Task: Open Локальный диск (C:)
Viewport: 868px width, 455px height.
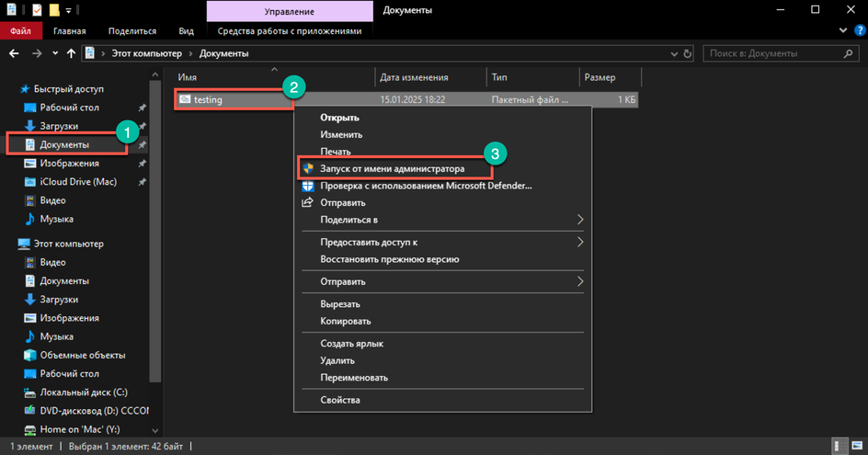Action: coord(84,392)
